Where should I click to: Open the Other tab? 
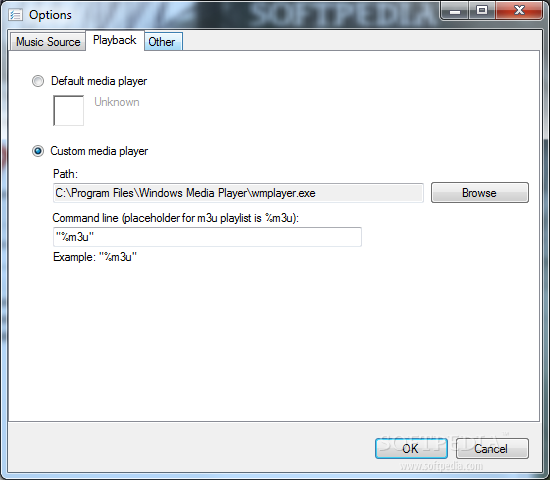pos(163,42)
